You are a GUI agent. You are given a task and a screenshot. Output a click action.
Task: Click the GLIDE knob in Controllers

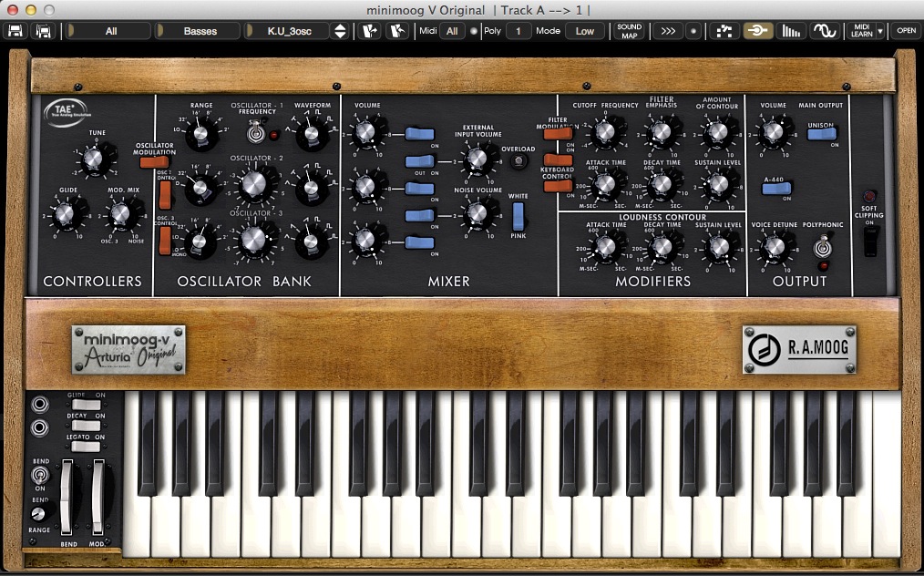[x=64, y=213]
